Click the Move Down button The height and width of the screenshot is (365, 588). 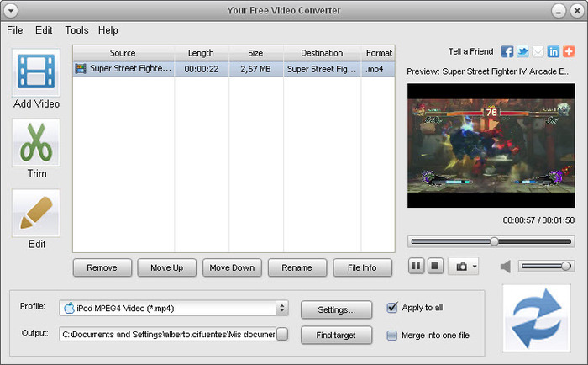tap(232, 267)
